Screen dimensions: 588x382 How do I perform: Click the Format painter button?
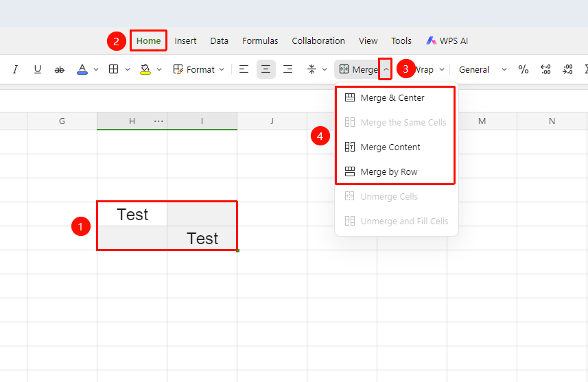[194, 69]
